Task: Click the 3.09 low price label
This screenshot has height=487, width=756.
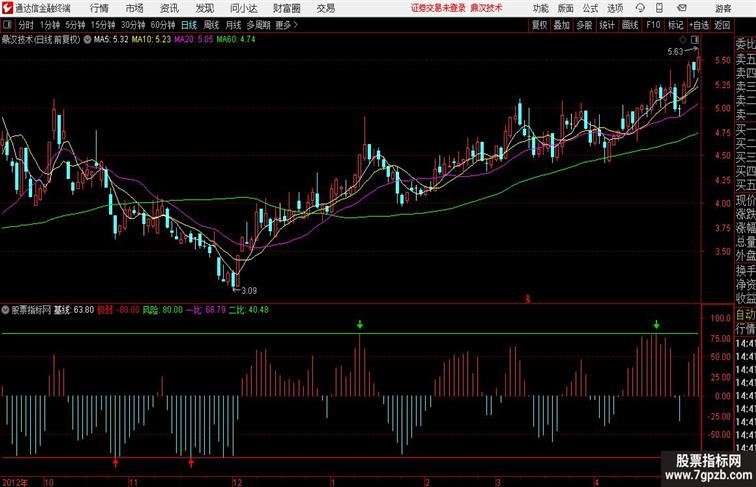Action: click(249, 291)
